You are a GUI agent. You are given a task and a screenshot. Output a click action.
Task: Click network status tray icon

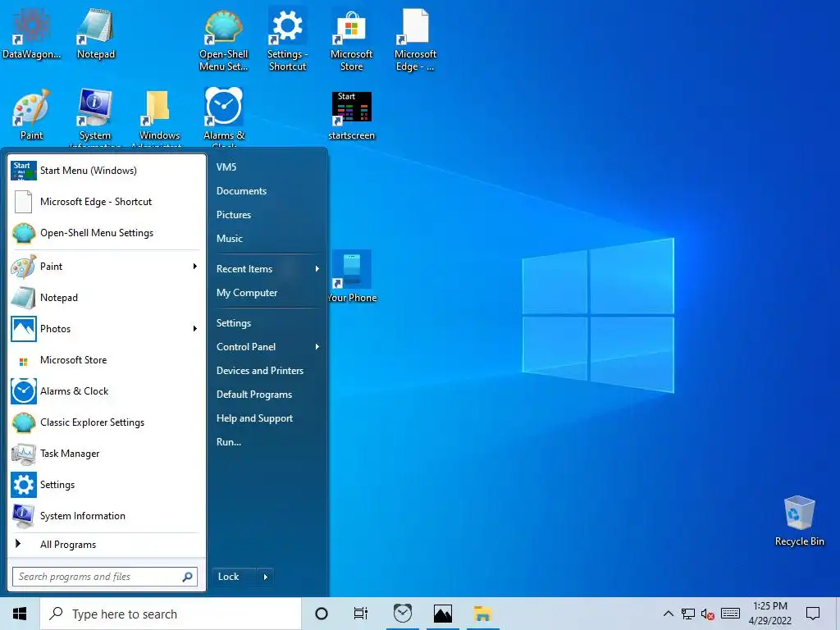pyautogui.click(x=688, y=614)
